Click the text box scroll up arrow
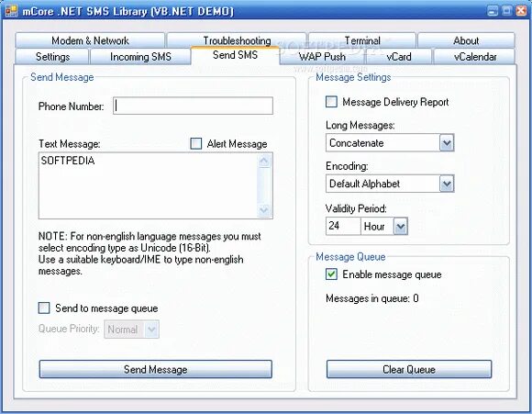Viewport: 532px width, 414px height. 264,161
